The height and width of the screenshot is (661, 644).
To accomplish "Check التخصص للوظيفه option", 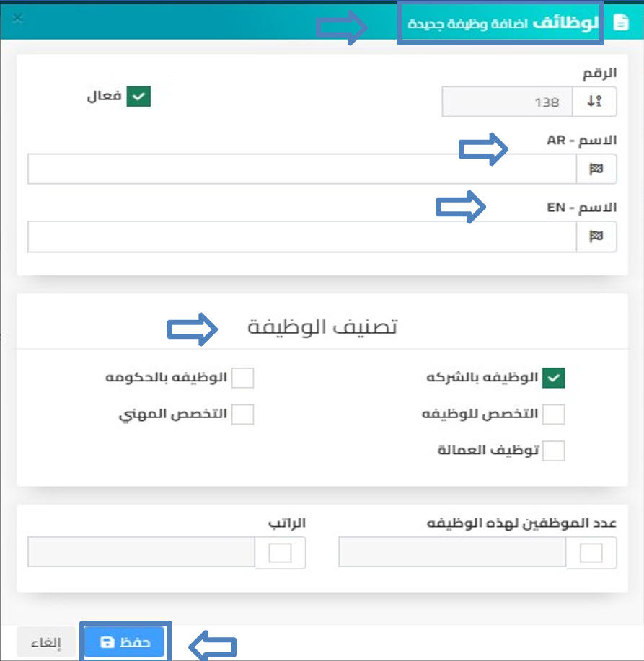I will coord(554,414).
